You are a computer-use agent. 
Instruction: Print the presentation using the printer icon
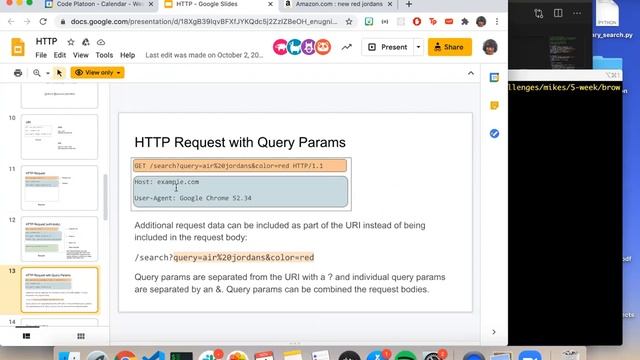pyautogui.click(x=18, y=73)
